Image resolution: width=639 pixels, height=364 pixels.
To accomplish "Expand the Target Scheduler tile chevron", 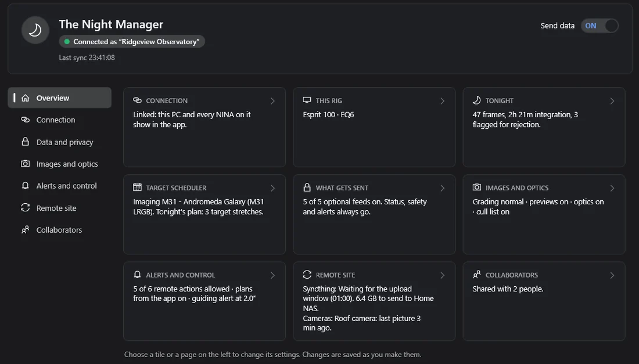I will (x=272, y=188).
